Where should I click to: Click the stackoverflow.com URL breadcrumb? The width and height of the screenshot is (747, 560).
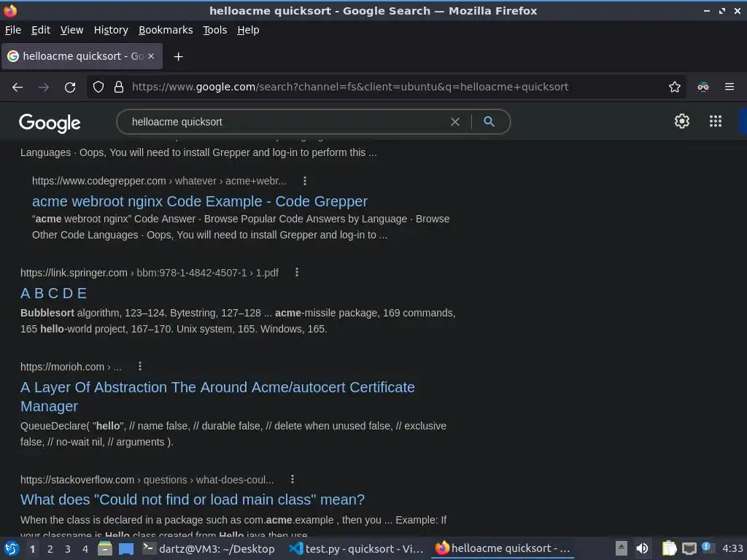point(147,480)
